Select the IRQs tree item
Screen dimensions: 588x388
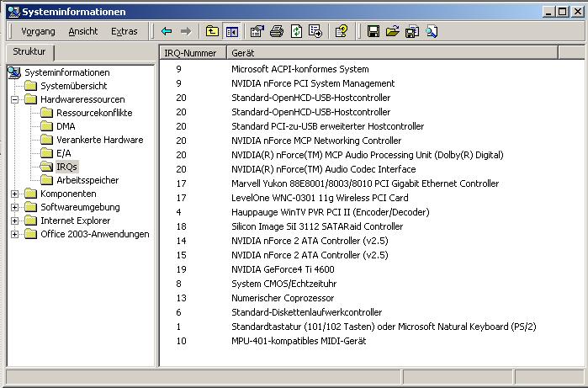click(x=66, y=167)
